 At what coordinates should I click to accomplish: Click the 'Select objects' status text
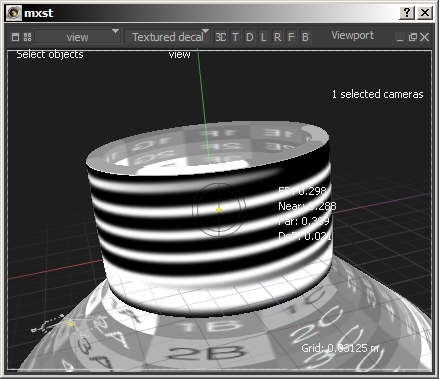(x=50, y=54)
